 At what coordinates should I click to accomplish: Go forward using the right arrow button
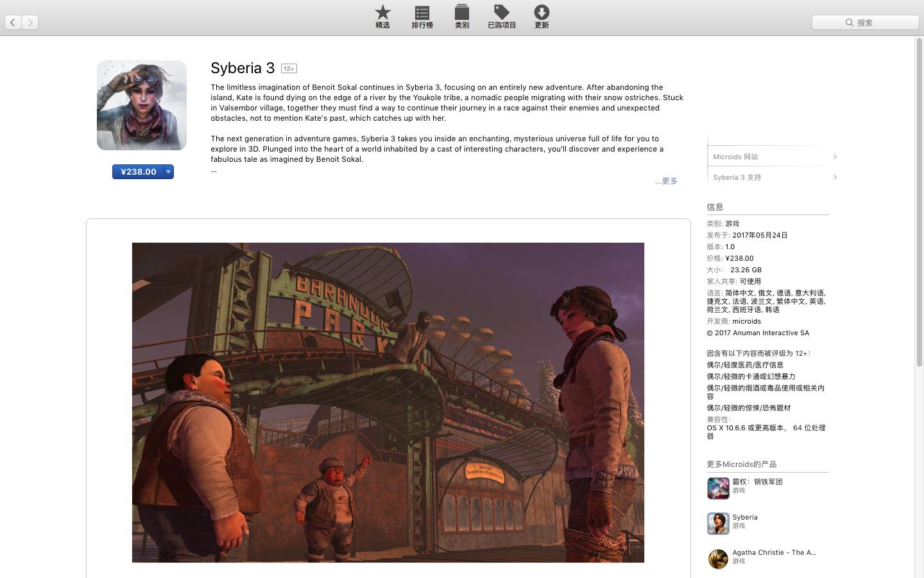[30, 22]
